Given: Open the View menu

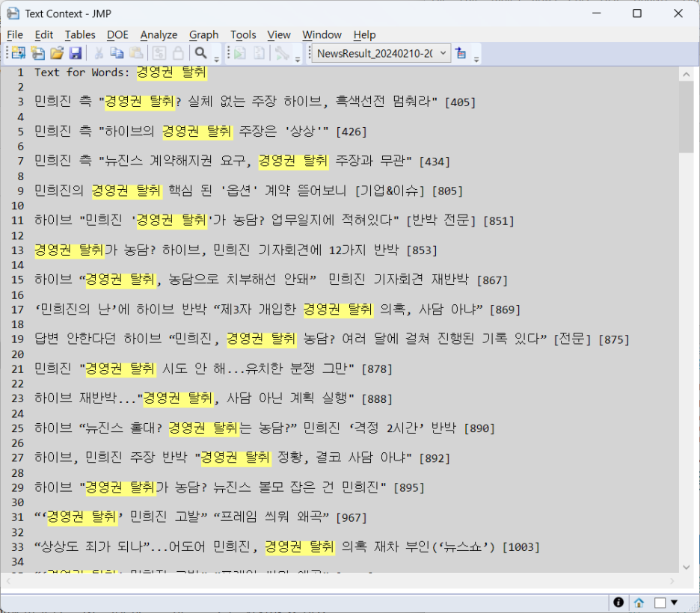Looking at the screenshot, I should tap(278, 35).
